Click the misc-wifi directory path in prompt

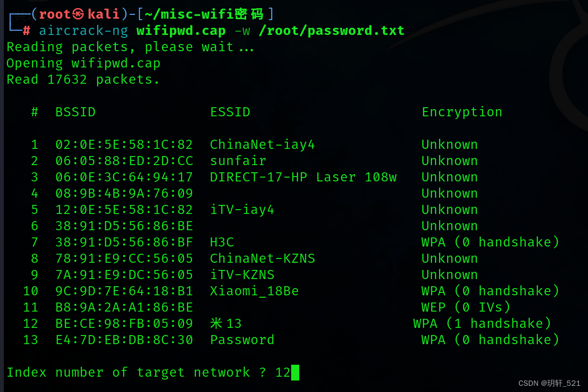coord(204,14)
